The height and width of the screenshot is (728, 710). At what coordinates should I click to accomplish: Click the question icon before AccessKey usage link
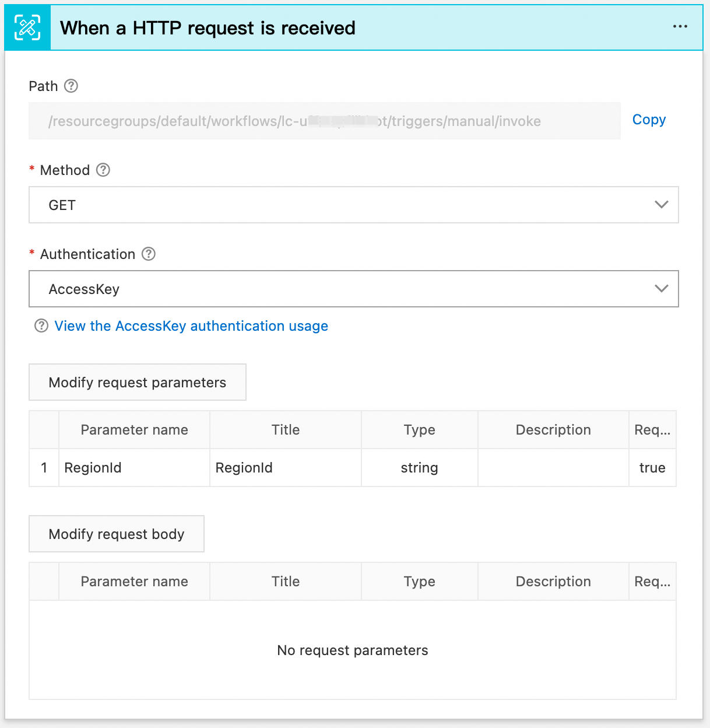(x=41, y=326)
